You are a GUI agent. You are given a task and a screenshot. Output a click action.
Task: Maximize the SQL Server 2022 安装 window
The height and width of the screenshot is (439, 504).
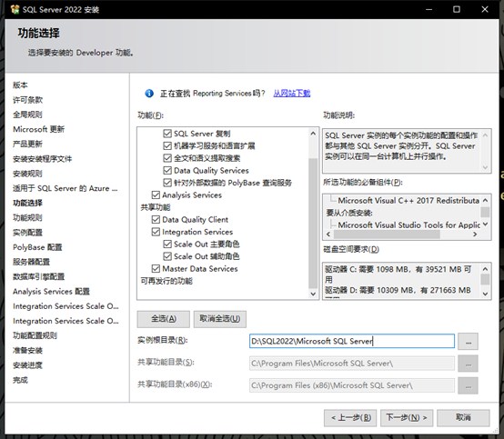(x=457, y=9)
